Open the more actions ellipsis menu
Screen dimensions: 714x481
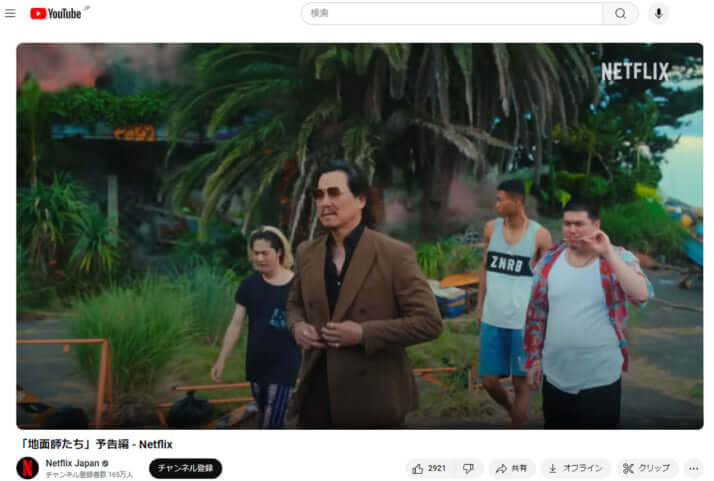tap(694, 468)
